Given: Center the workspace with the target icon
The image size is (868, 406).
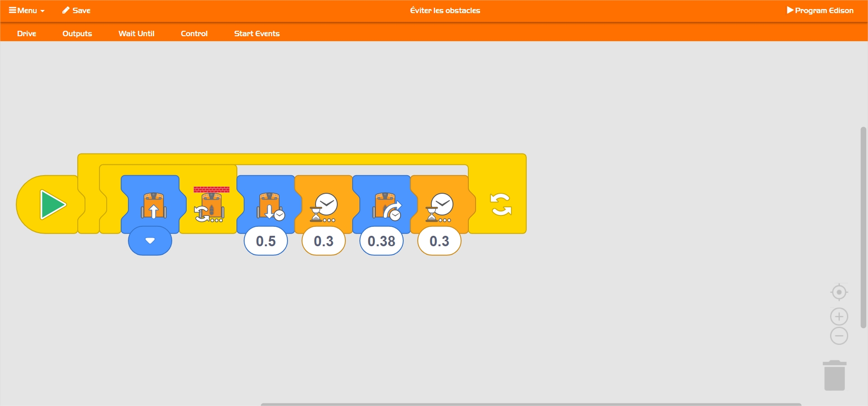Looking at the screenshot, I should point(839,292).
